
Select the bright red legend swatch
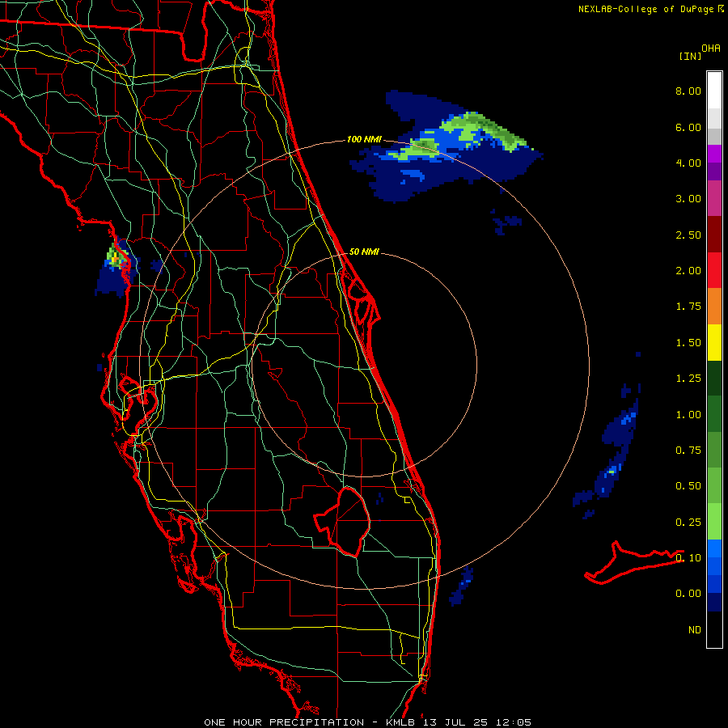pyautogui.click(x=714, y=270)
